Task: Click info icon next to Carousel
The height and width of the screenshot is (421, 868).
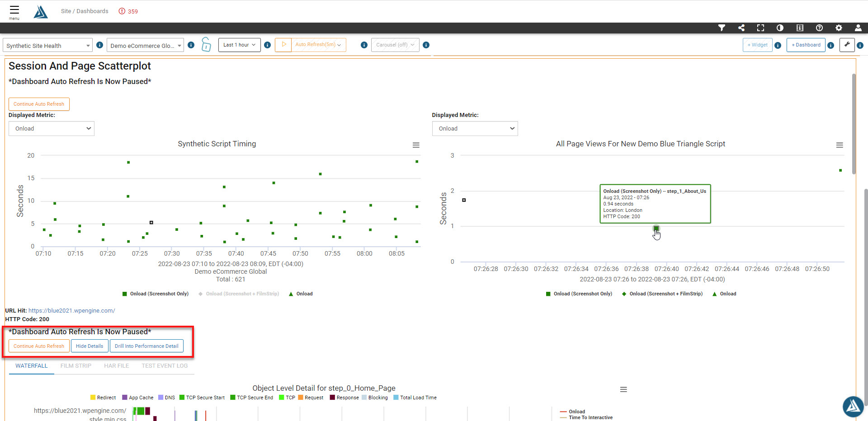Action: pos(426,45)
